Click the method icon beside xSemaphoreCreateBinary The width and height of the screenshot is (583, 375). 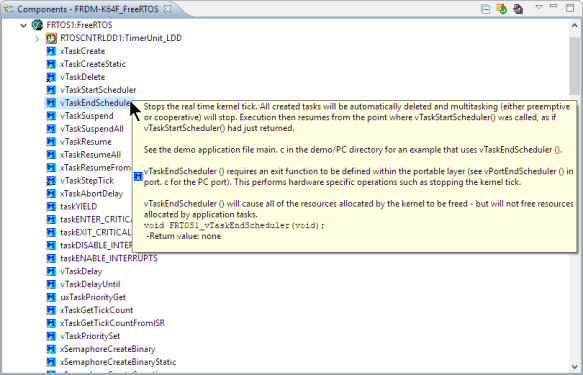tap(51, 349)
